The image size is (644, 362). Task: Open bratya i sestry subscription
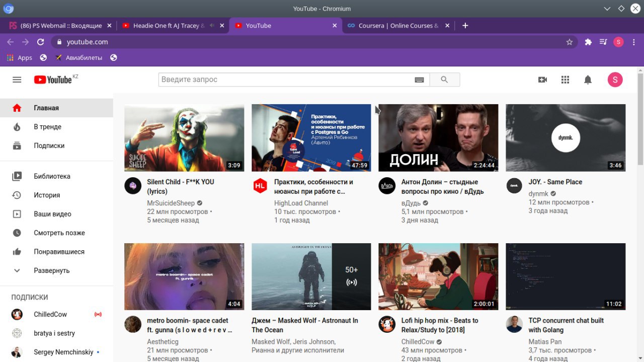click(x=56, y=333)
